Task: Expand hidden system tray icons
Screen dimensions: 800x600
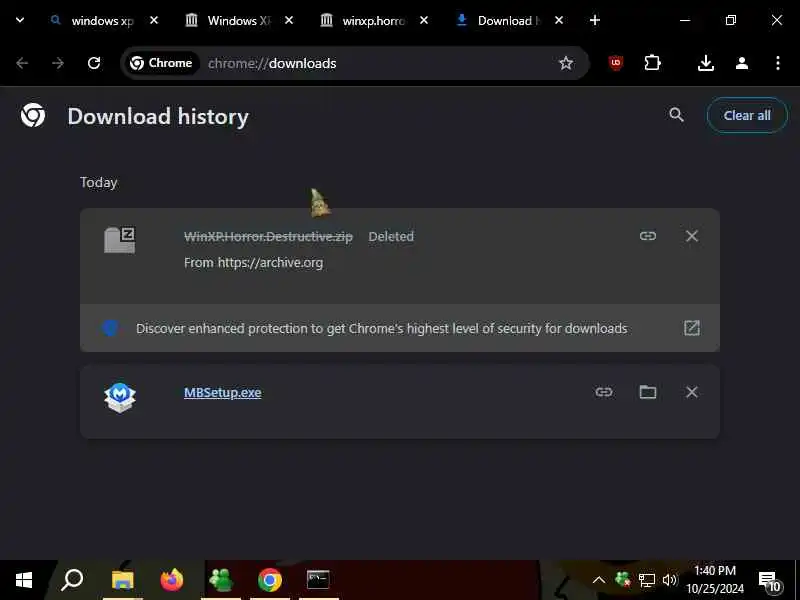Action: point(599,580)
